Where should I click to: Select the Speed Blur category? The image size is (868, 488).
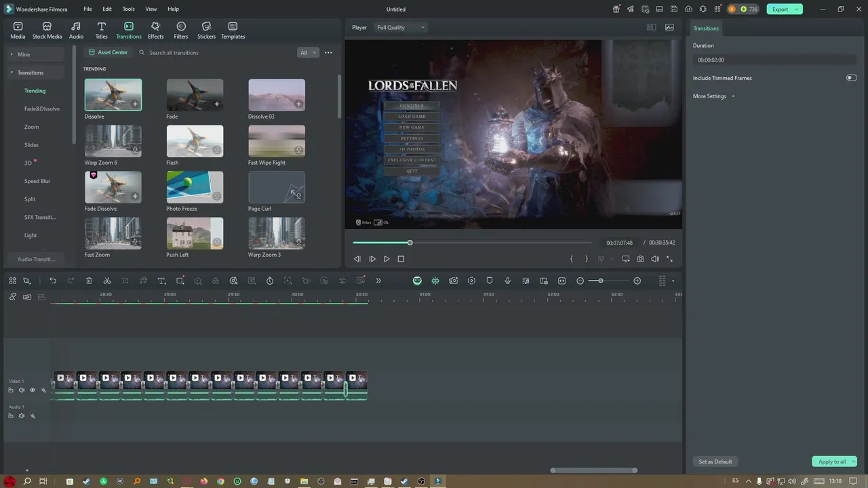[x=37, y=181]
